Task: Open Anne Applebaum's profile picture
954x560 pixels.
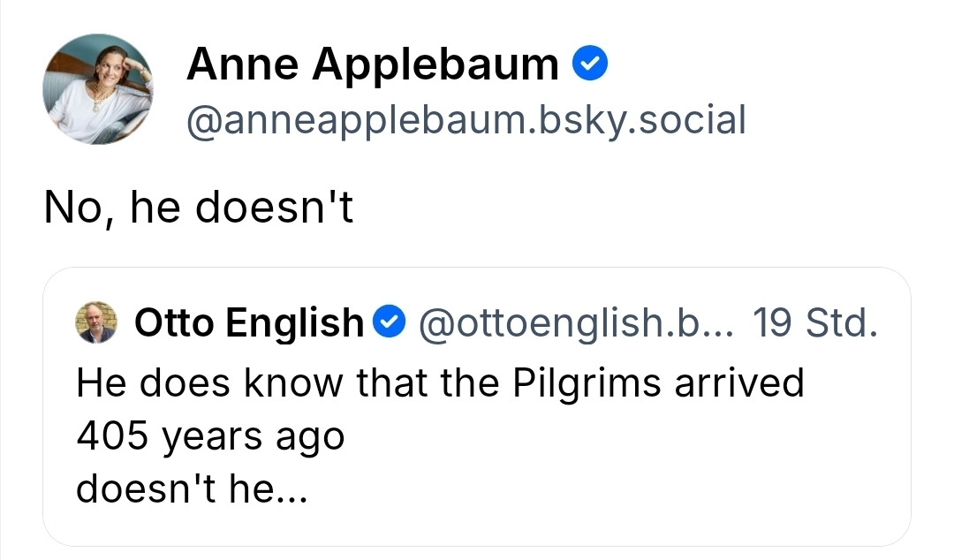Action: [x=97, y=89]
